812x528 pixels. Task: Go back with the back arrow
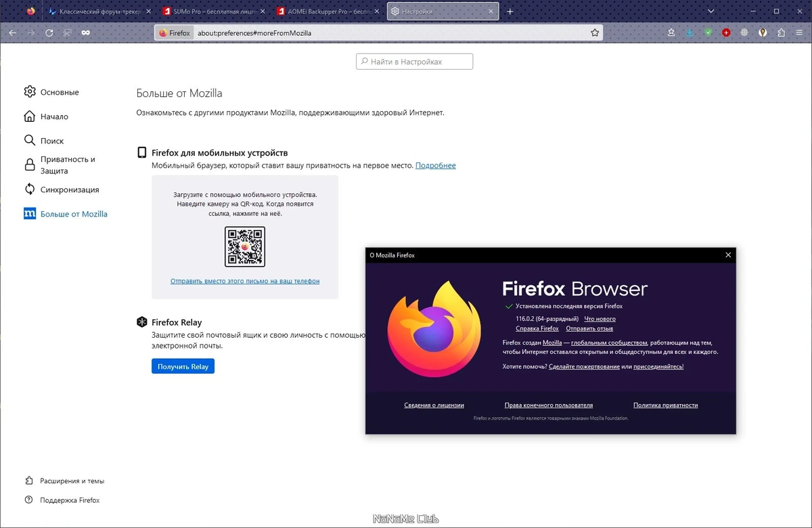(13, 32)
